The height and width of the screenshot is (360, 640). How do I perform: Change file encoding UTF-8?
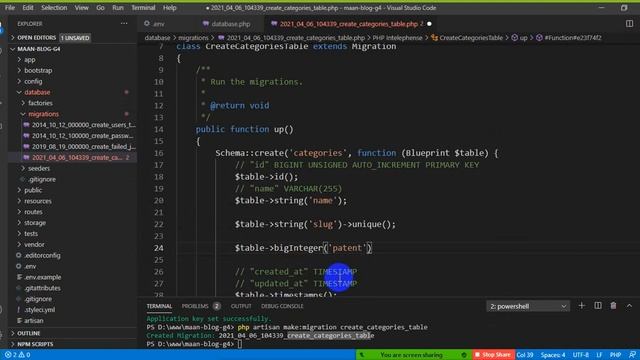pyautogui.click(x=580, y=355)
